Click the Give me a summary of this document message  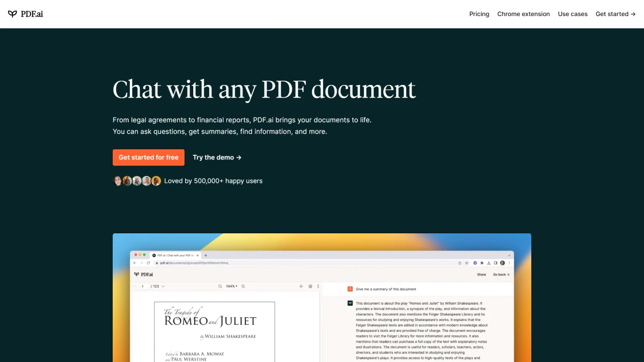(x=386, y=289)
